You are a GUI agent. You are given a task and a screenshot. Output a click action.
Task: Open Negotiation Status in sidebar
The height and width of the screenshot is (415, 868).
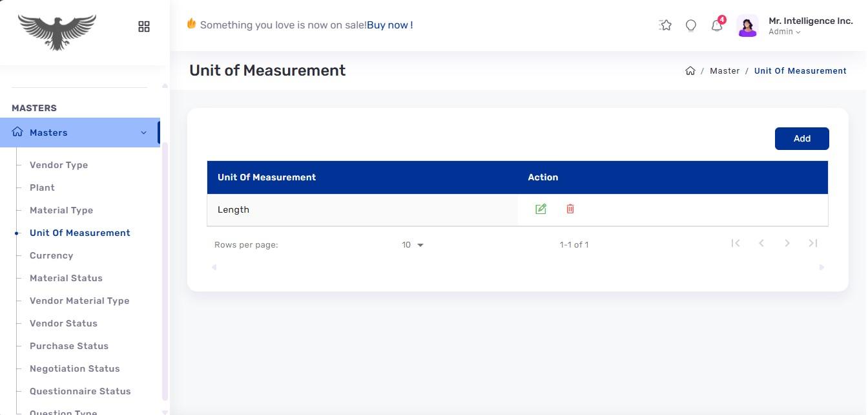point(75,368)
